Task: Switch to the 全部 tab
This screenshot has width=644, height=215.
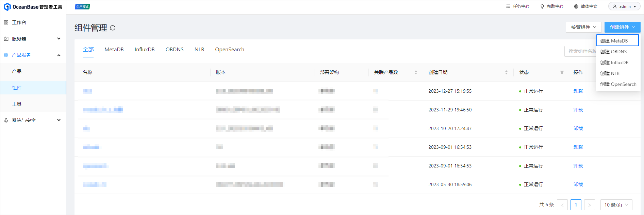Action: click(x=88, y=50)
